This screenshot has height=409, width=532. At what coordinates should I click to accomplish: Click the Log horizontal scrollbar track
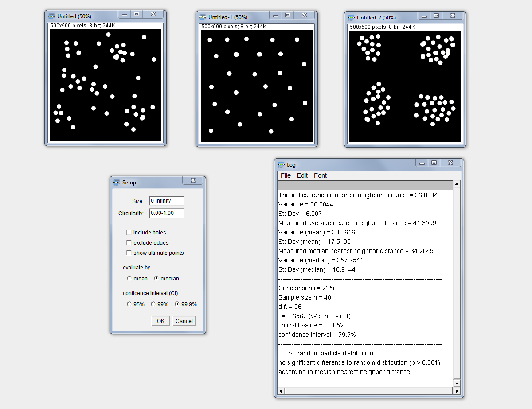[x=368, y=391]
